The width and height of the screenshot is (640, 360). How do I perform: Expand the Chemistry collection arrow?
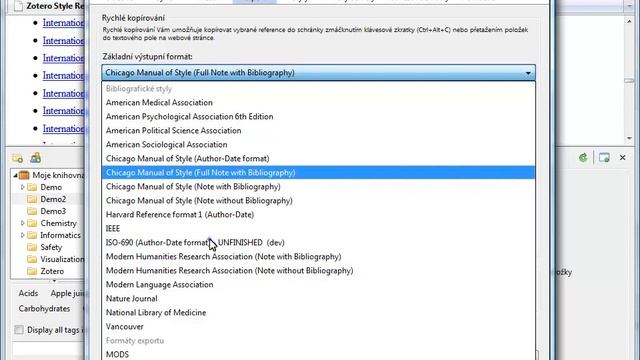(22, 223)
